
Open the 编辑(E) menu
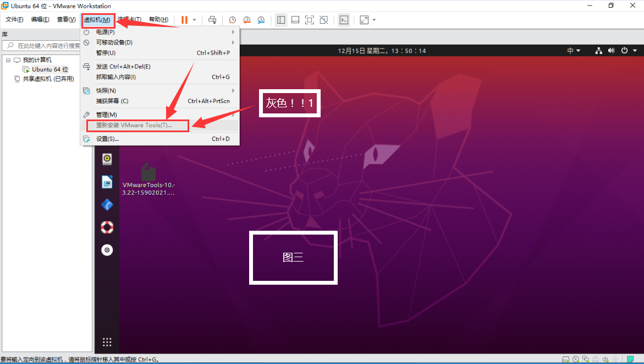coord(40,19)
